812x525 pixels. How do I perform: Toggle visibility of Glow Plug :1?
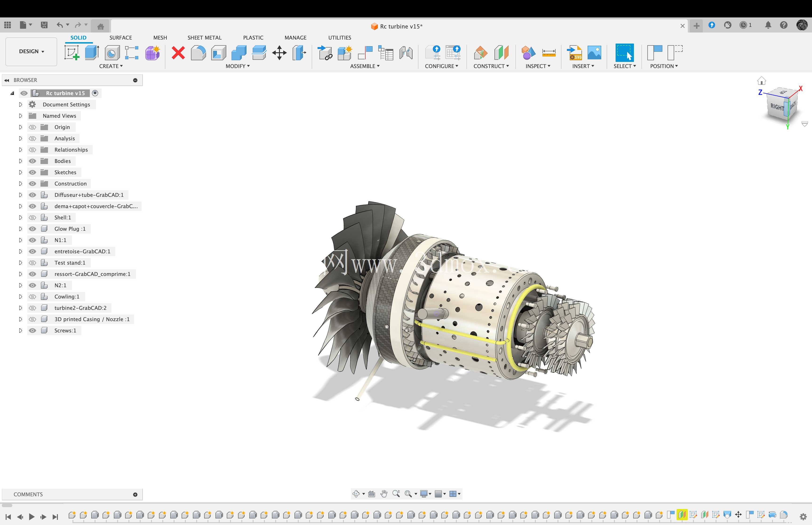[x=32, y=229]
